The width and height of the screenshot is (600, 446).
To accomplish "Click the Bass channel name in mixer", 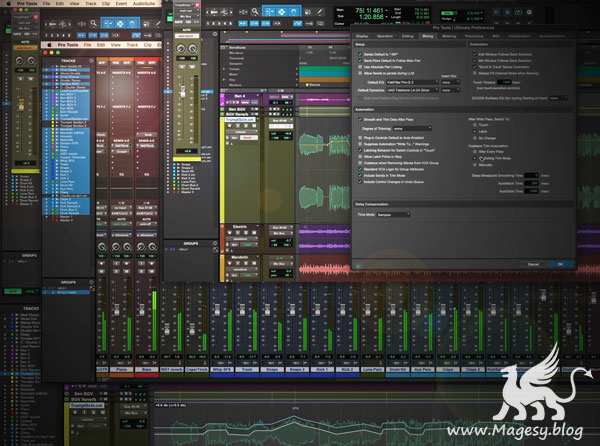I will click(x=147, y=369).
